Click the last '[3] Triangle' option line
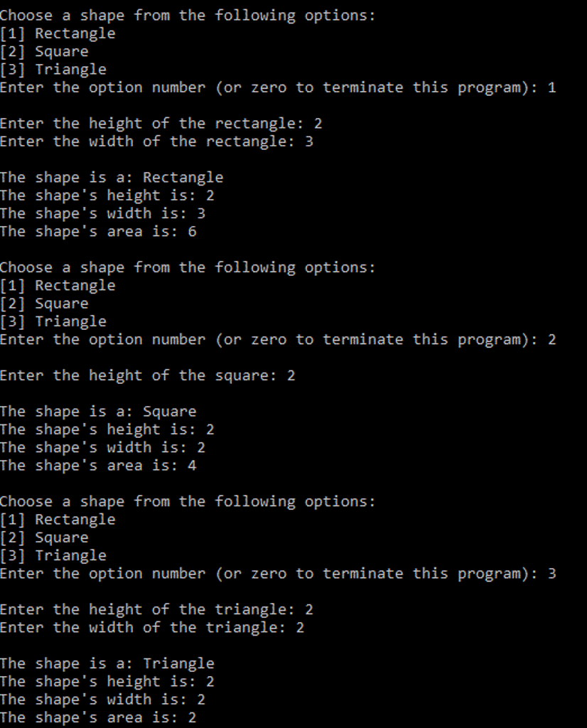Viewport: 587px width, 728px height. click(x=53, y=556)
